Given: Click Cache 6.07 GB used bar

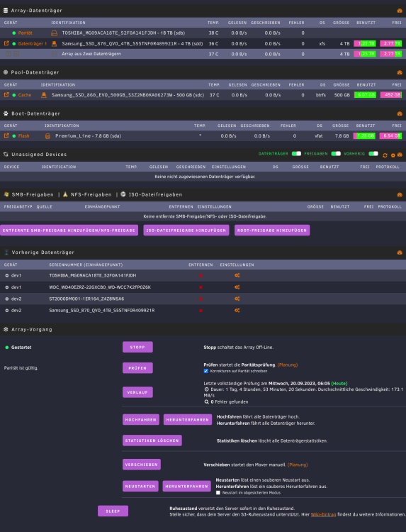Looking at the screenshot, I should pyautogui.click(x=365, y=94).
